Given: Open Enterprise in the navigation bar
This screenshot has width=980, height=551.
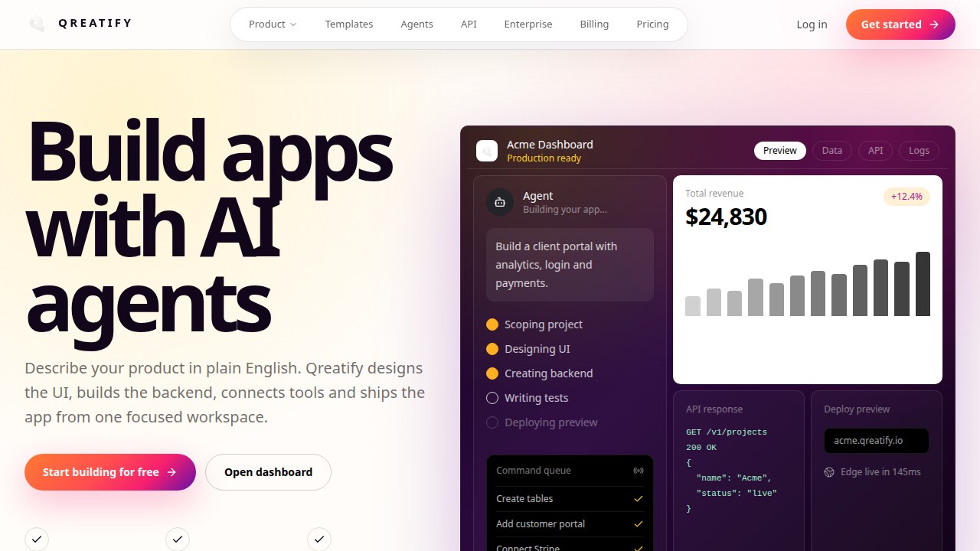Looking at the screenshot, I should [x=528, y=24].
